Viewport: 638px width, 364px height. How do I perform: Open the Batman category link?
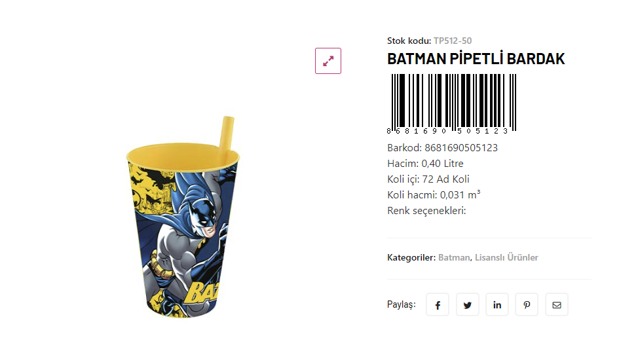tap(454, 258)
